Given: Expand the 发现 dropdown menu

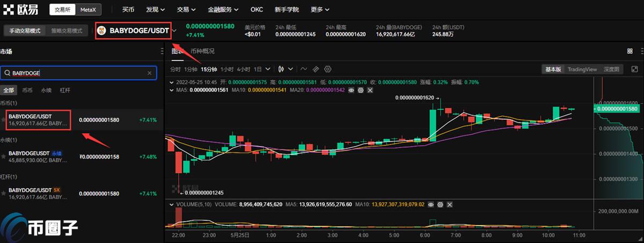Looking at the screenshot, I should pos(155,10).
